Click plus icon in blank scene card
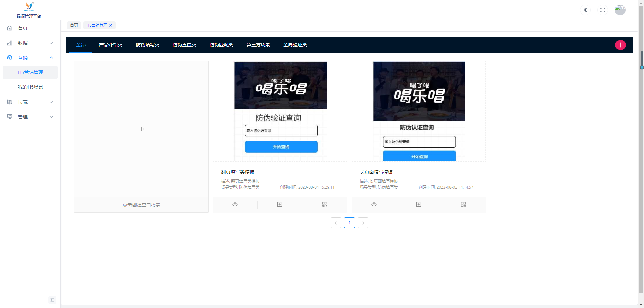The height and width of the screenshot is (308, 644). click(142, 129)
